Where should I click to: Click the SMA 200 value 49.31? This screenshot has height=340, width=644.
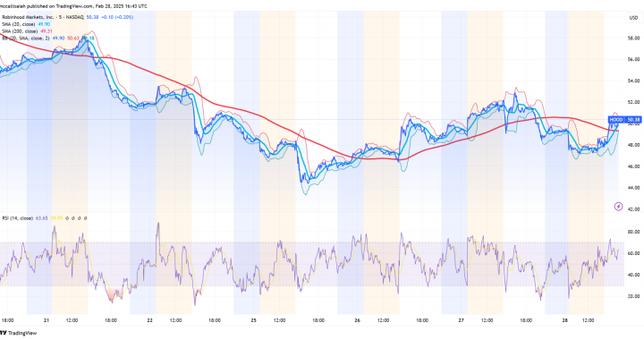coord(46,31)
